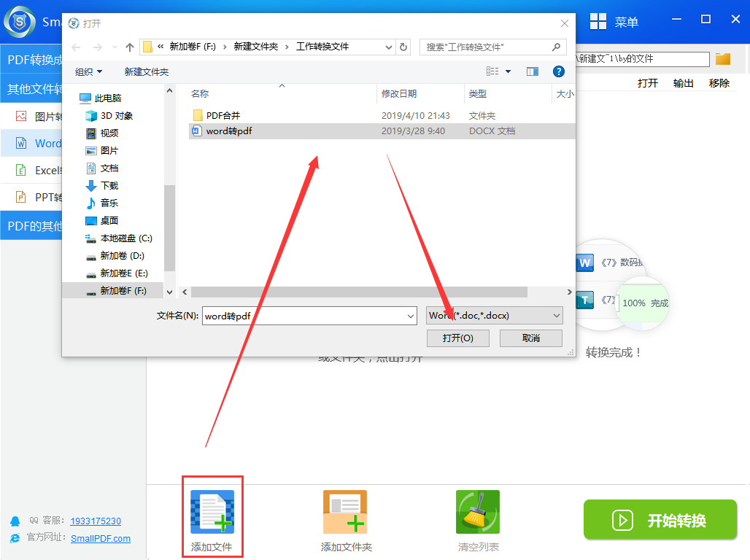Click New Folder (新建文件夹) in toolbar
The width and height of the screenshot is (750, 560).
coord(146,71)
